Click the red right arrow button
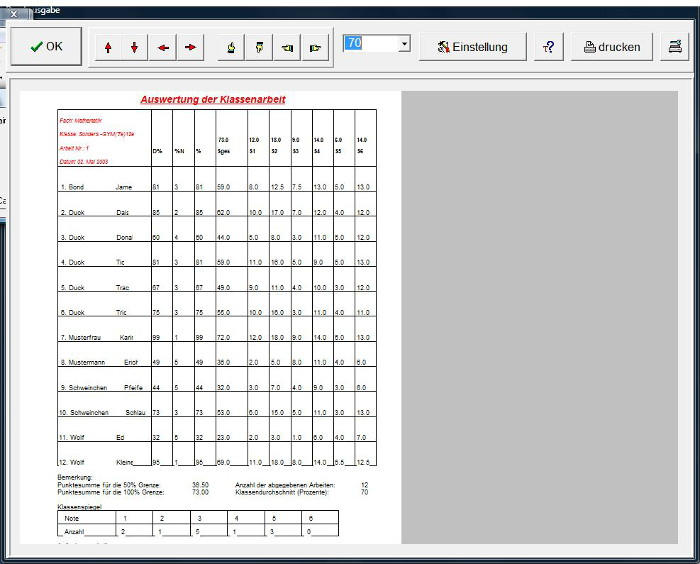The width and height of the screenshot is (700, 564). click(x=190, y=47)
